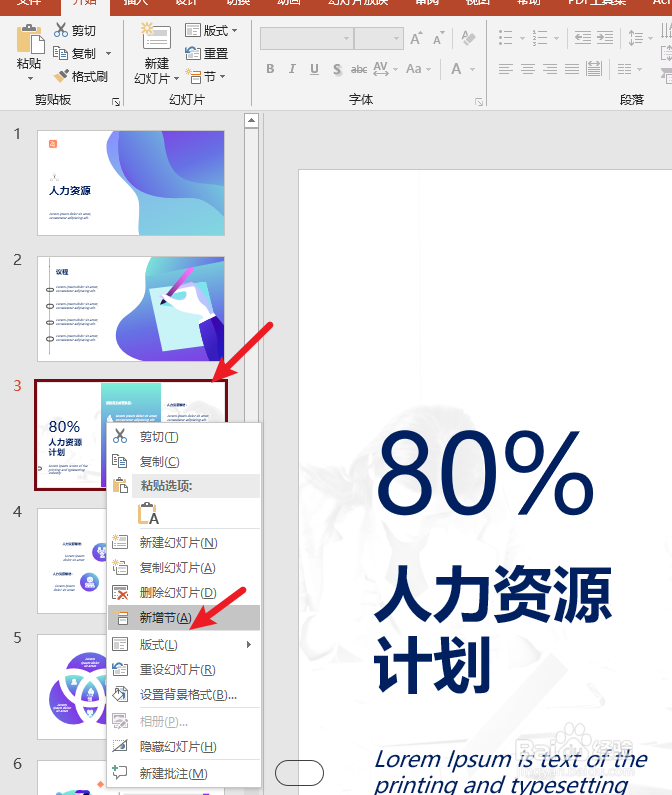The height and width of the screenshot is (795, 672).
Task: Choose New Comment (新建批注) in the context menu
Action: coord(184,773)
